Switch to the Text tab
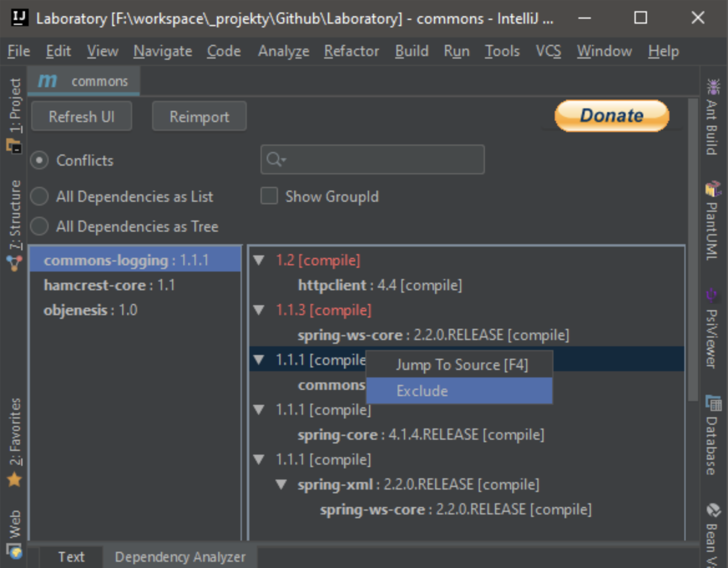Image resolution: width=728 pixels, height=568 pixels. [71, 556]
